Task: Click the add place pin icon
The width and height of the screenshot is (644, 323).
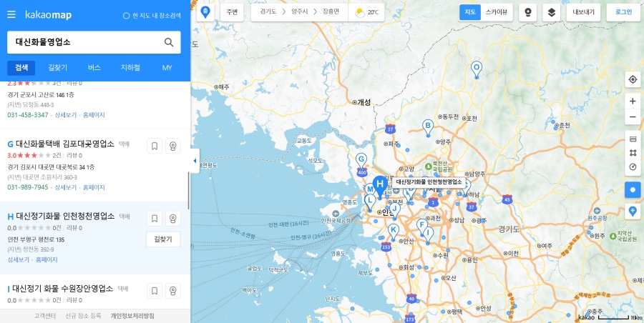Action: click(633, 212)
